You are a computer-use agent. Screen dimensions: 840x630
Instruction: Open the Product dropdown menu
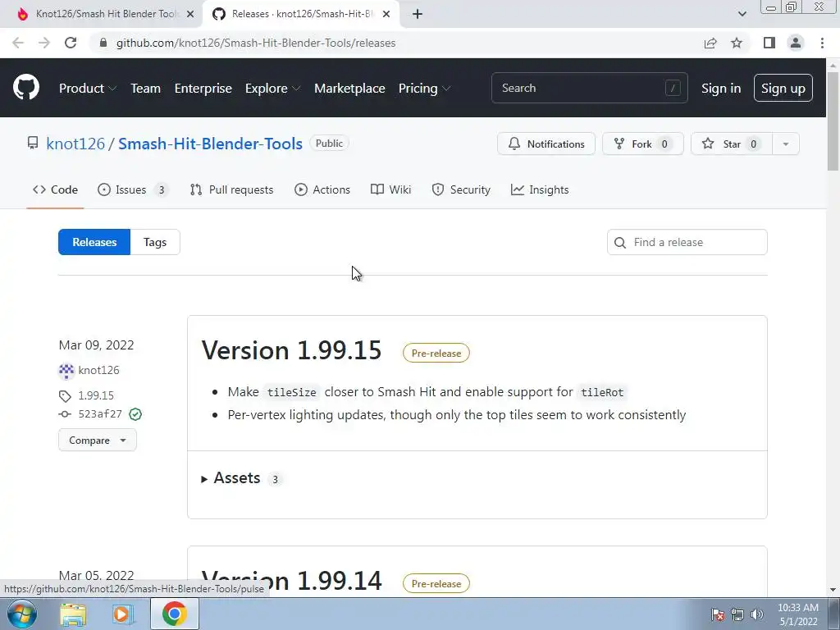(x=87, y=89)
